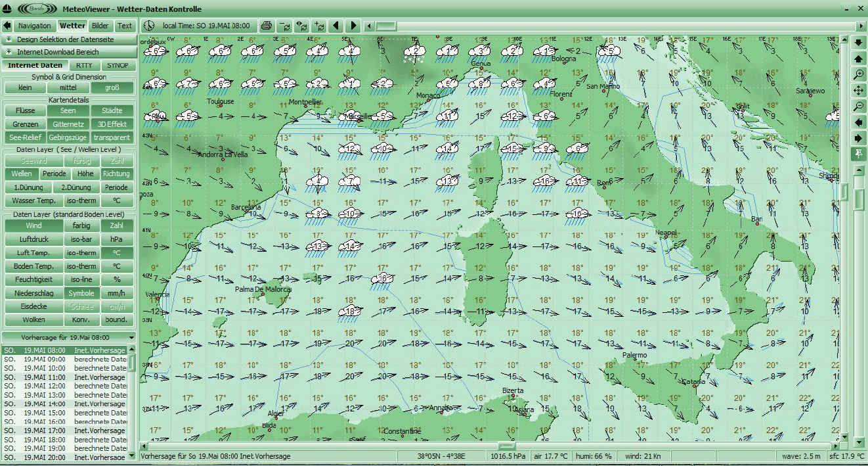Select the mittel symbol size
Screen dimensions: 868x466
click(x=68, y=87)
